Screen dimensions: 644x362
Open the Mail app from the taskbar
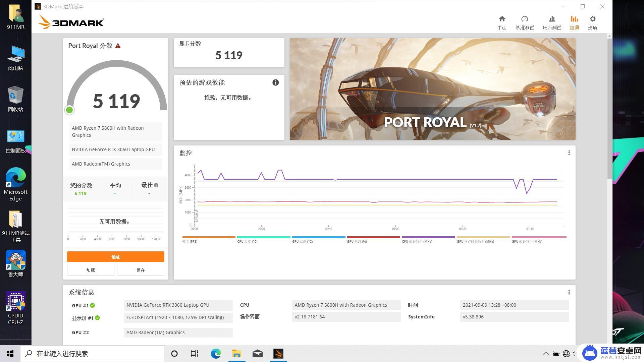[257, 354]
